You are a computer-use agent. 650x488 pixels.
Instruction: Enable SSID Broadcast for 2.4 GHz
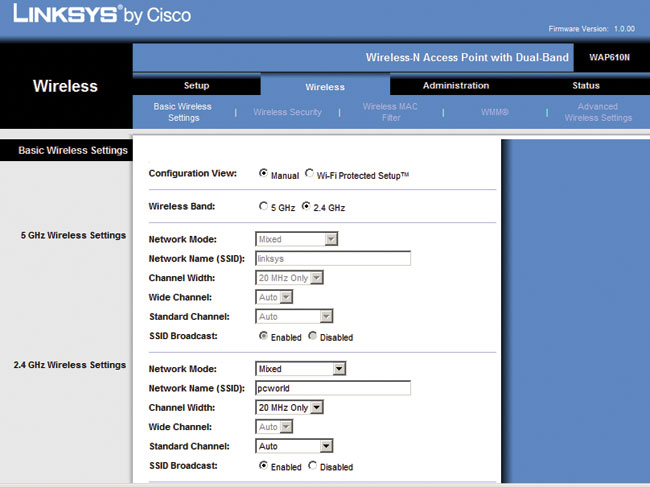point(264,465)
